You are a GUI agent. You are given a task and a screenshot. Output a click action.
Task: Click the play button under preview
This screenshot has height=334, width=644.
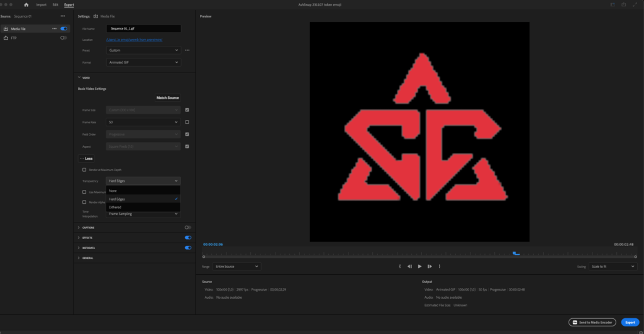[x=419, y=266]
